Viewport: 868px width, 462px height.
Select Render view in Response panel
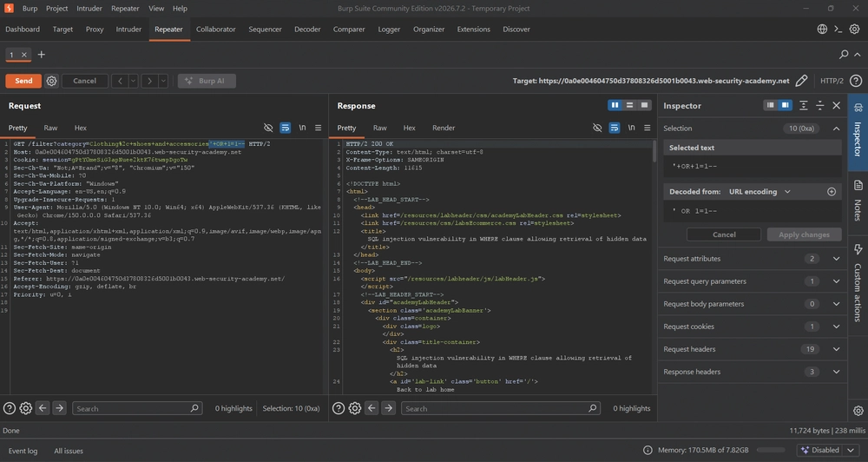click(444, 128)
